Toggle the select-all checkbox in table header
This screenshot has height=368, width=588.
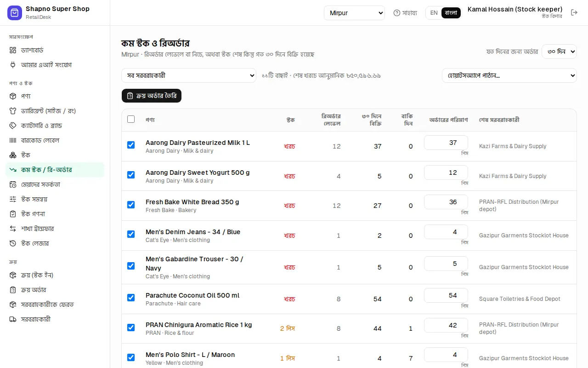pyautogui.click(x=131, y=119)
